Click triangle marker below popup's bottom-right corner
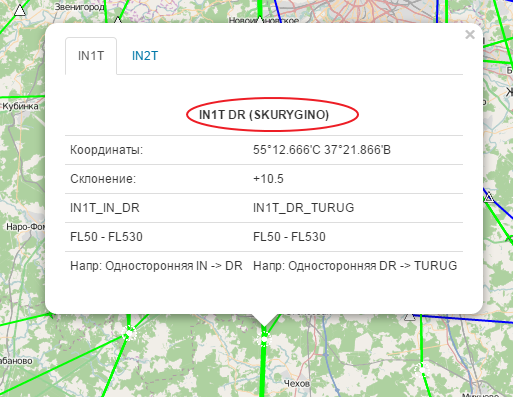 point(409,317)
